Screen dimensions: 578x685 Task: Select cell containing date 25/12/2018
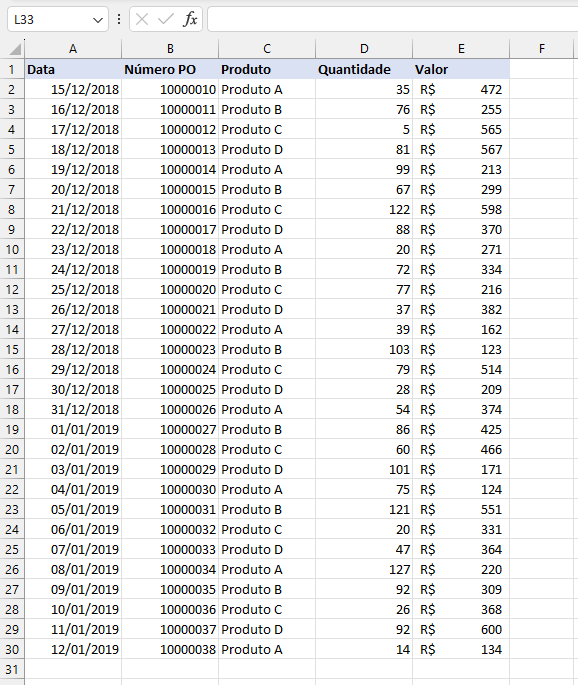point(73,289)
